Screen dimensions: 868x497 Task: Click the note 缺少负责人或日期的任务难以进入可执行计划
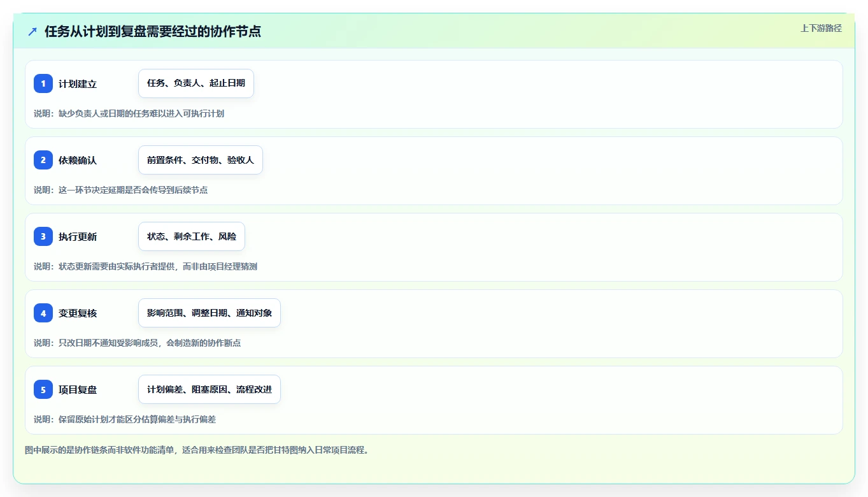pyautogui.click(x=129, y=113)
